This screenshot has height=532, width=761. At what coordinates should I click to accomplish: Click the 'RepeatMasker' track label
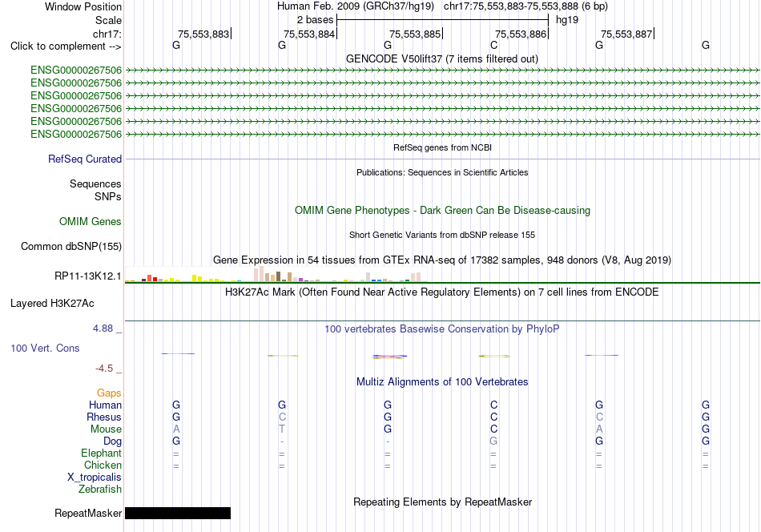pyautogui.click(x=88, y=514)
